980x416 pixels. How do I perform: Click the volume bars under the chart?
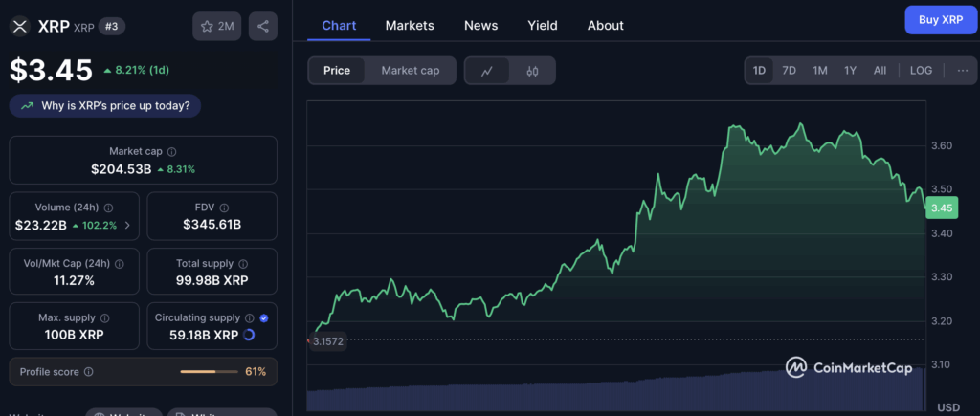[615, 388]
